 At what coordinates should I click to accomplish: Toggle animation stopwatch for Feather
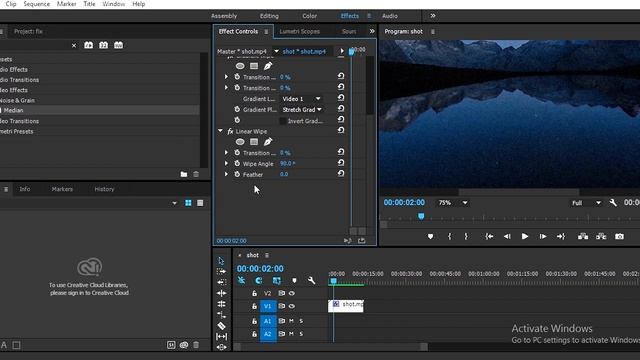pos(237,174)
